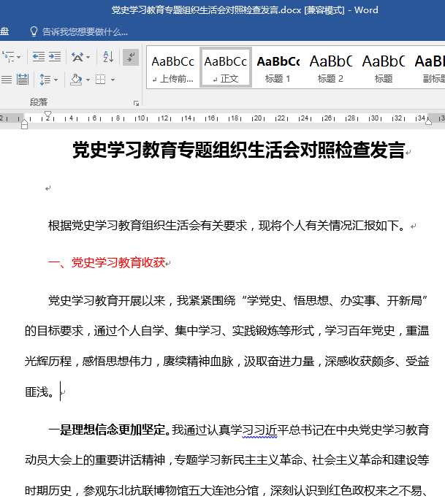
Task: Click the 段落 group label
Action: (x=39, y=102)
